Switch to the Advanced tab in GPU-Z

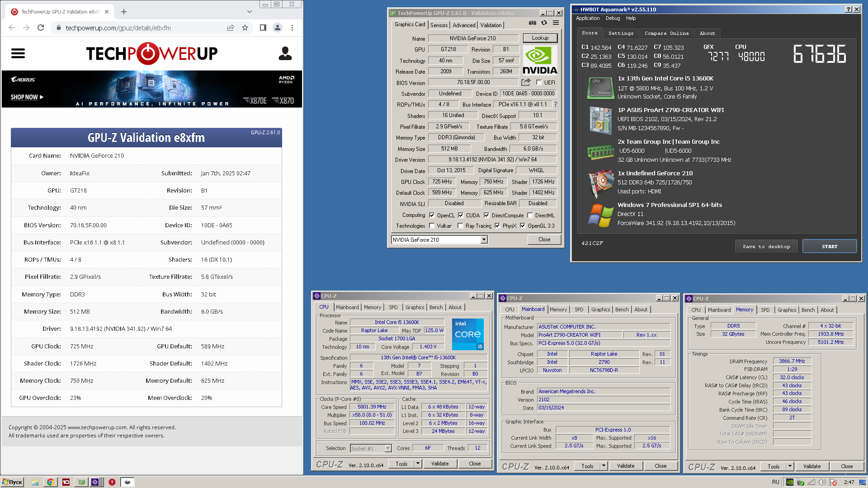pos(464,25)
